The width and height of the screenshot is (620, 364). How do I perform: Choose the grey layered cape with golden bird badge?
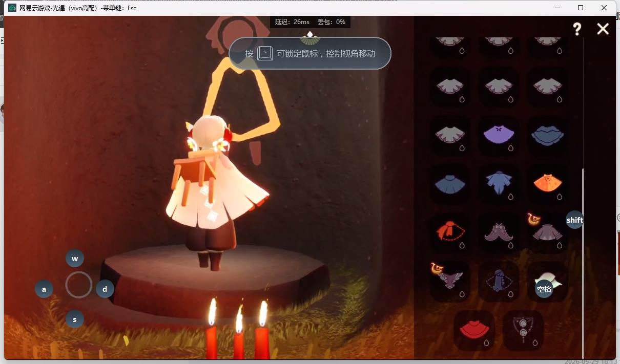[x=547, y=233]
